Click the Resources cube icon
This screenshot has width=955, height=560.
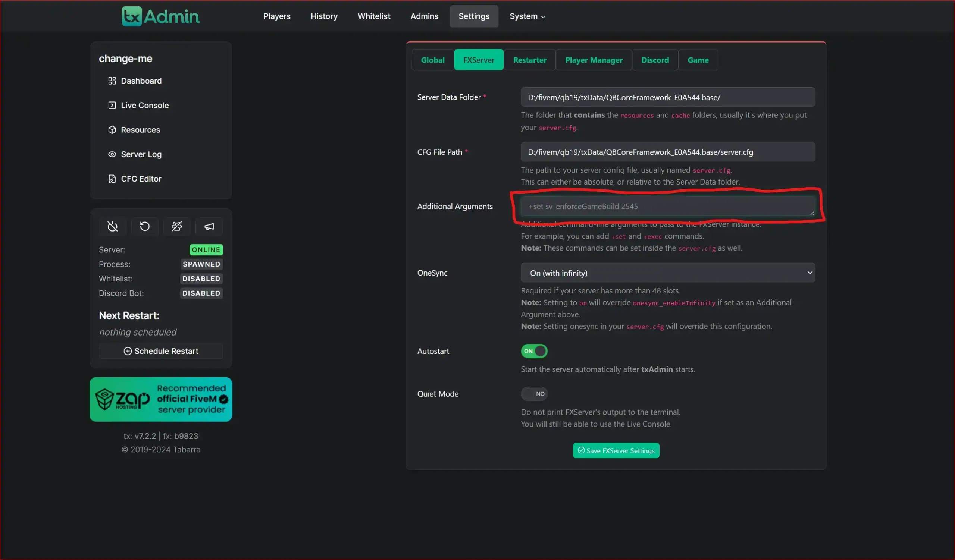pos(112,130)
